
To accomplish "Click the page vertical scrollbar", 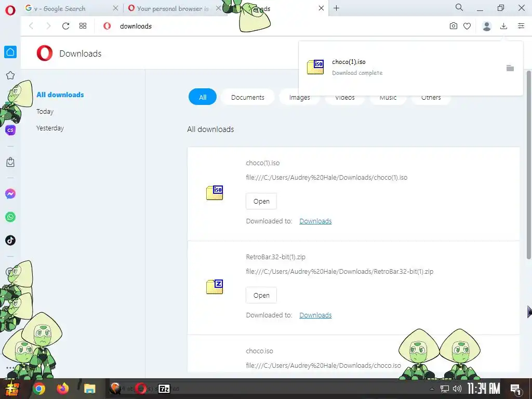I will pos(528,165).
